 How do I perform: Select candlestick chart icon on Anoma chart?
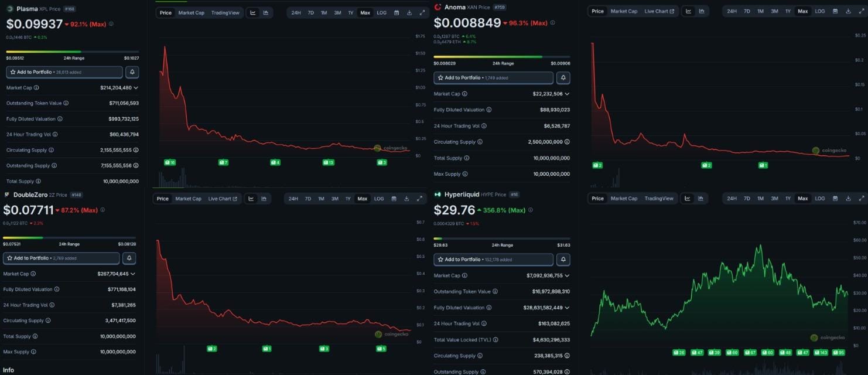tap(702, 11)
